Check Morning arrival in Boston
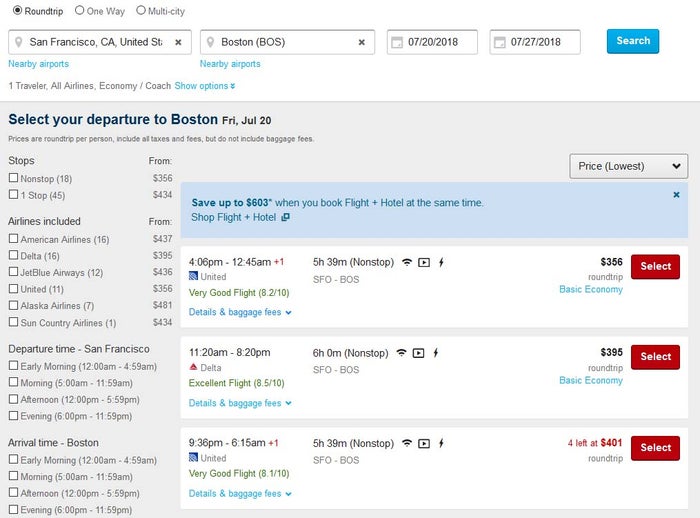This screenshot has height=518, width=700. pyautogui.click(x=13, y=476)
